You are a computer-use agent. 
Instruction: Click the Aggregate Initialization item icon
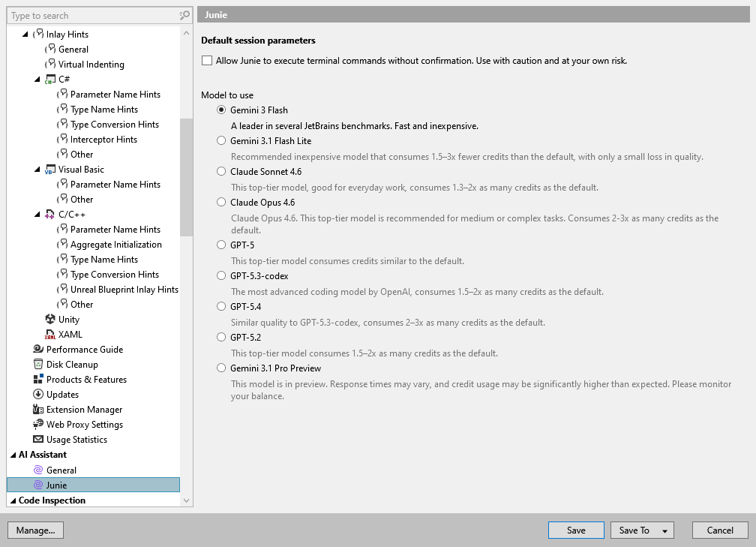62,244
